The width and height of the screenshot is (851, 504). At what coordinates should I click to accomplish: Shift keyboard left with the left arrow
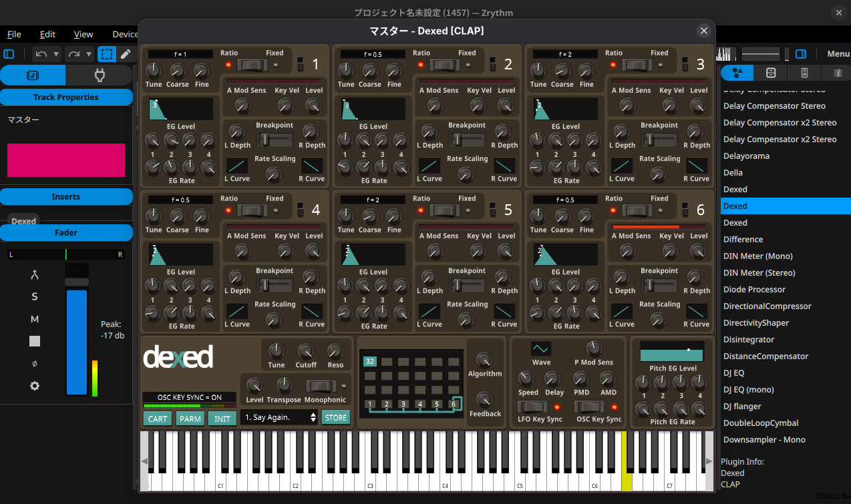[144, 461]
